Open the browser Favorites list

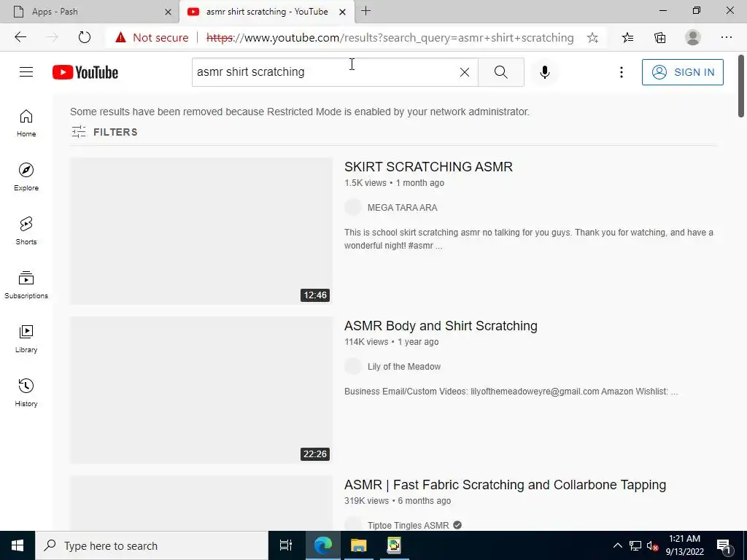(628, 38)
